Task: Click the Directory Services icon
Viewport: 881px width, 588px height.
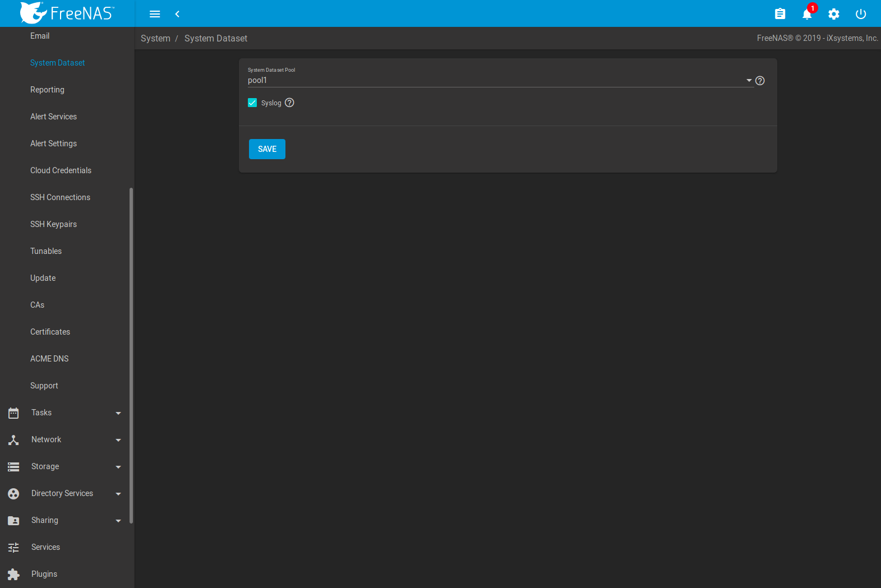Action: pos(13,494)
